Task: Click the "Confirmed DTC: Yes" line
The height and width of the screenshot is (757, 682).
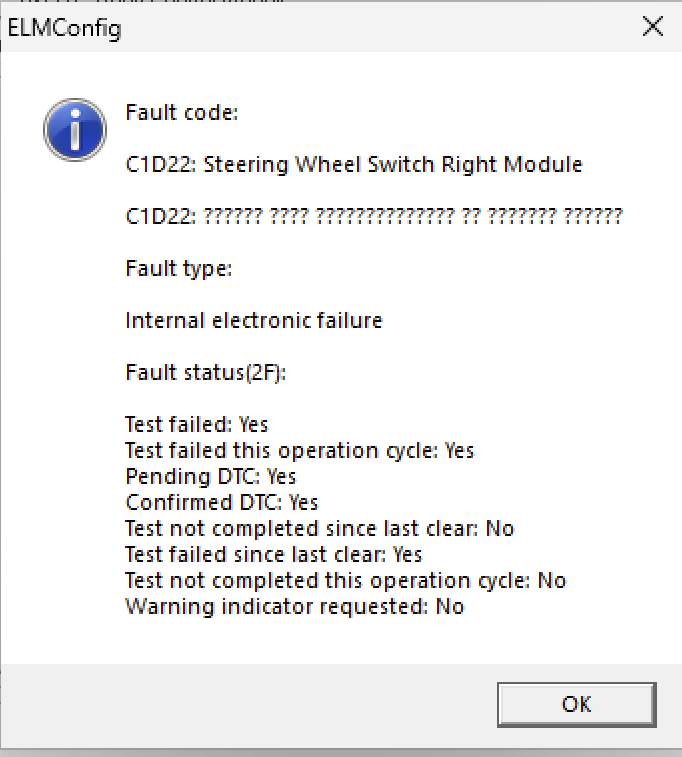Action: click(222, 502)
